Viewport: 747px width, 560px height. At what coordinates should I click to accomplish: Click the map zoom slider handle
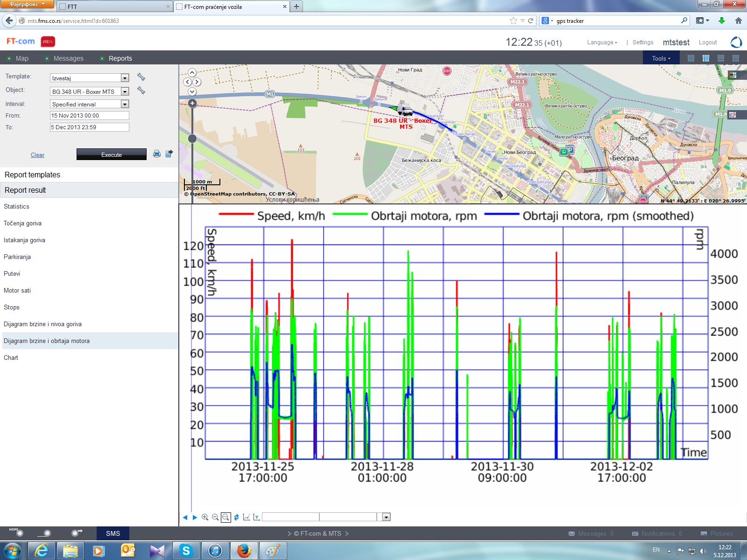192,139
